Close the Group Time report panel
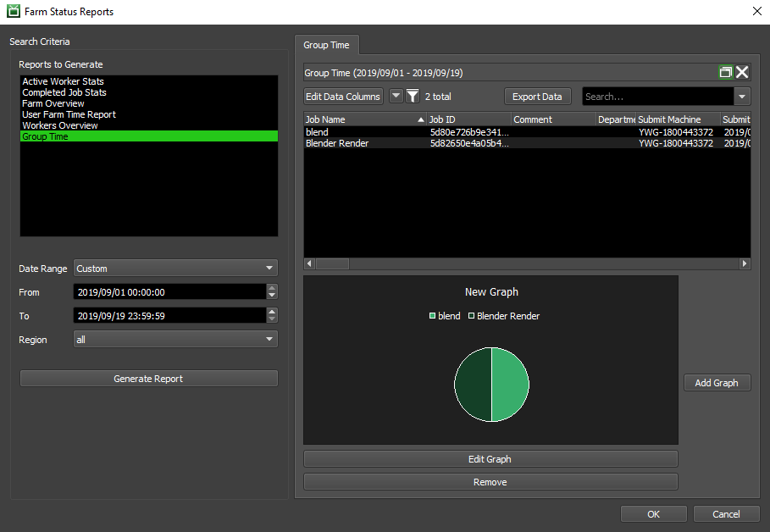 tap(742, 72)
